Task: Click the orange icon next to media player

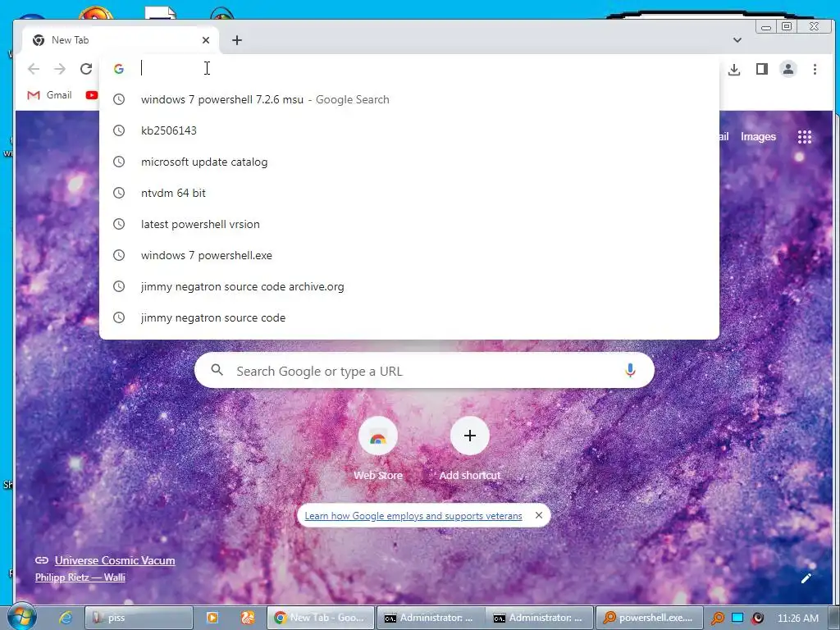Action: [247, 618]
